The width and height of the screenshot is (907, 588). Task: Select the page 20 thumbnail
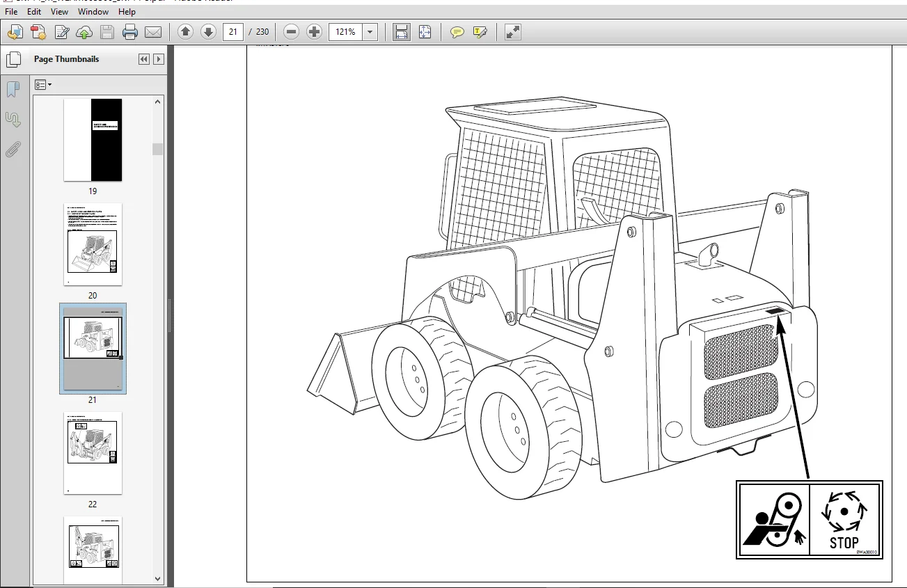93,244
